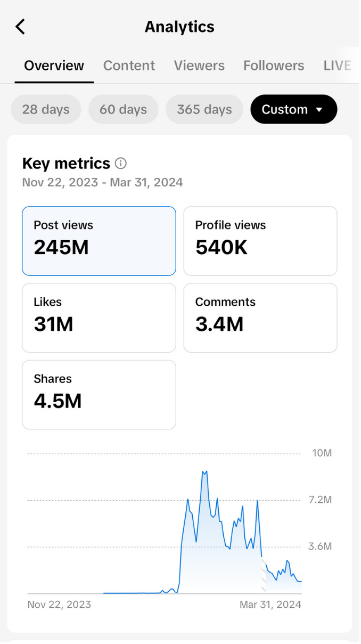Select the 28 days range
The image size is (361, 644).
pos(46,109)
